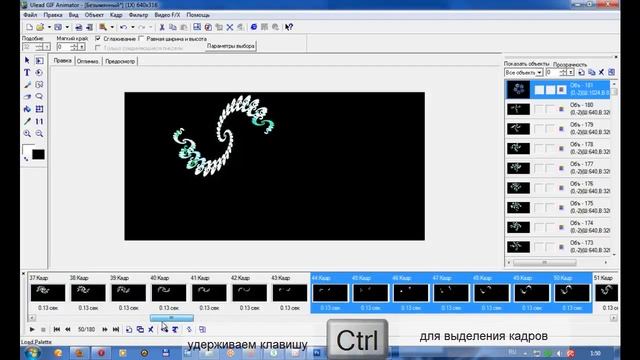This screenshot has height=360, width=640.
Task: Switch to the Предосмотр tab
Action: [x=120, y=61]
